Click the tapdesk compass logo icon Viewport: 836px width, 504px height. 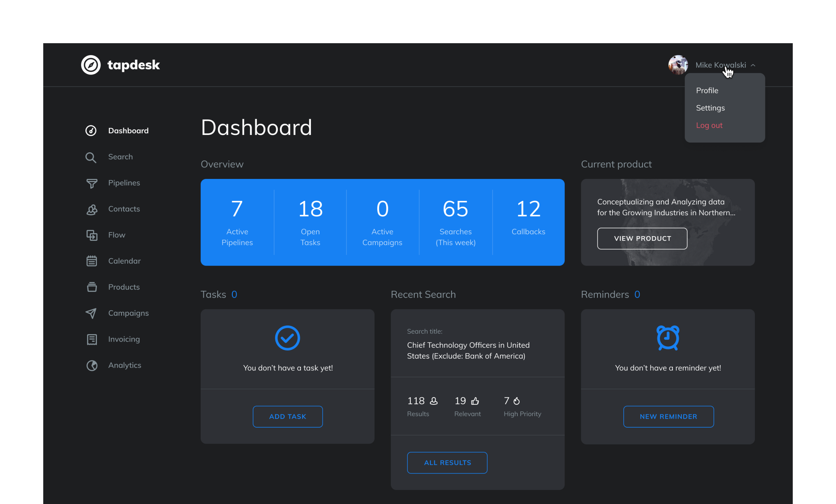91,65
